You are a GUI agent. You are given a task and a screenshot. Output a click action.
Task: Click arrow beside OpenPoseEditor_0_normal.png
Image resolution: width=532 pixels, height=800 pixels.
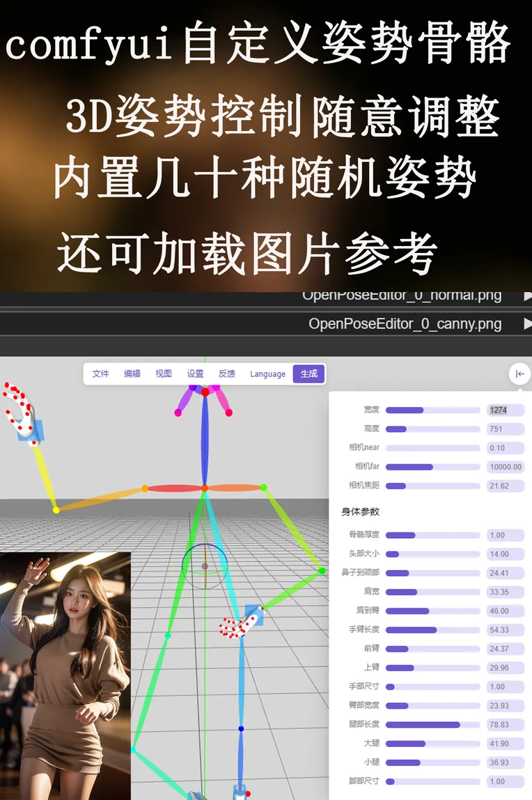click(x=526, y=295)
